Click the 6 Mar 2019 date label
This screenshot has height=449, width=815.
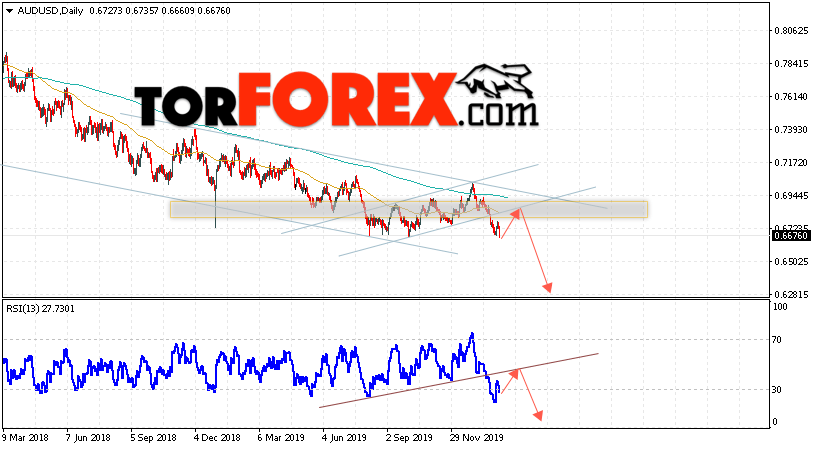[x=282, y=438]
